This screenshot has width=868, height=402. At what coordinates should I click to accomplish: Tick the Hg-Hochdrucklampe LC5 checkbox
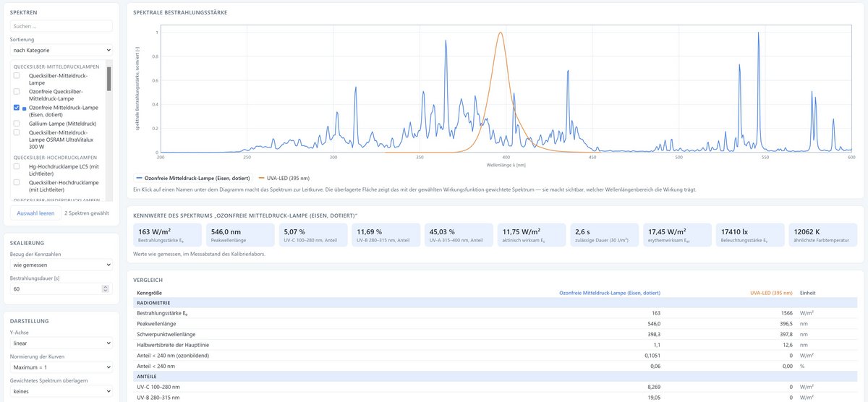pyautogui.click(x=17, y=166)
